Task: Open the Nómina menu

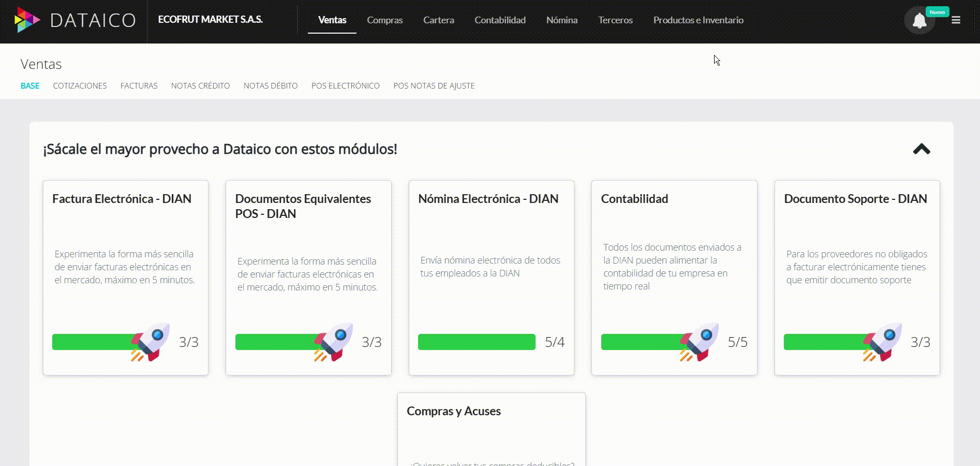Action: (x=561, y=20)
